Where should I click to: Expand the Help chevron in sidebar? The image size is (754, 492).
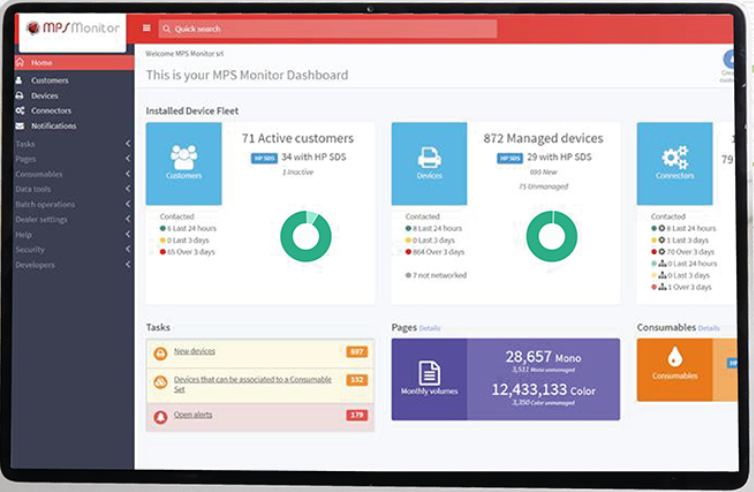click(127, 234)
